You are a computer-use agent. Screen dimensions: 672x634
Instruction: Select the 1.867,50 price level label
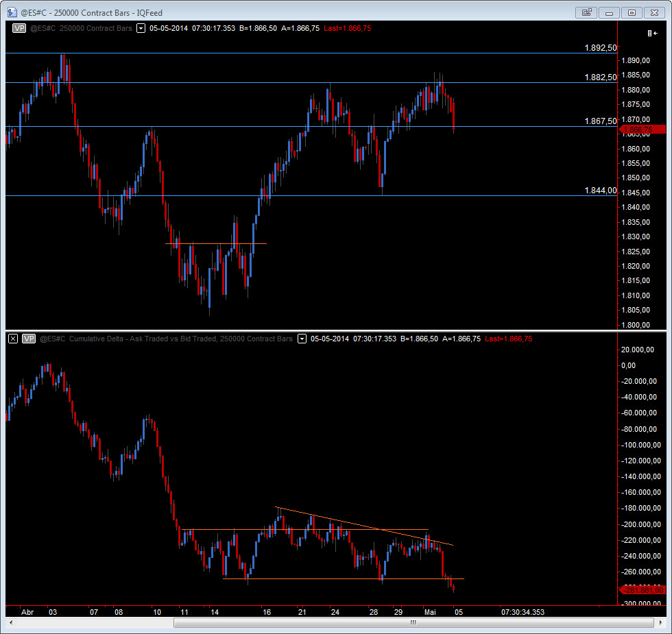tap(600, 121)
